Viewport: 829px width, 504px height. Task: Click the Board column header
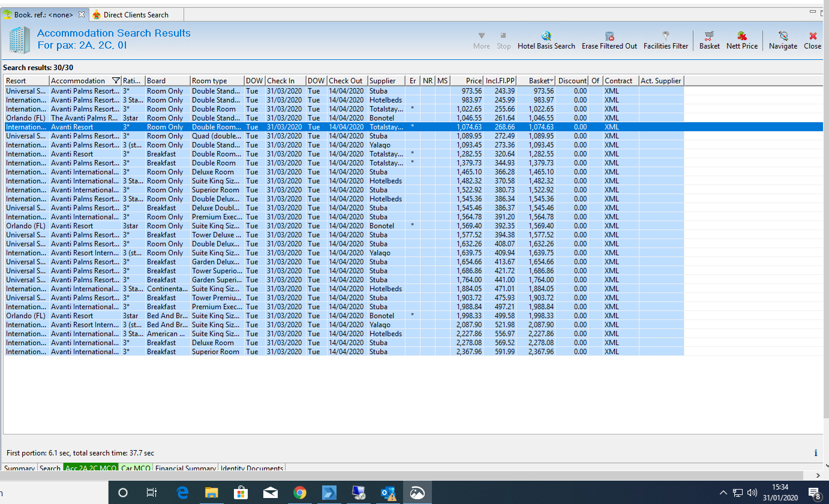[156, 81]
